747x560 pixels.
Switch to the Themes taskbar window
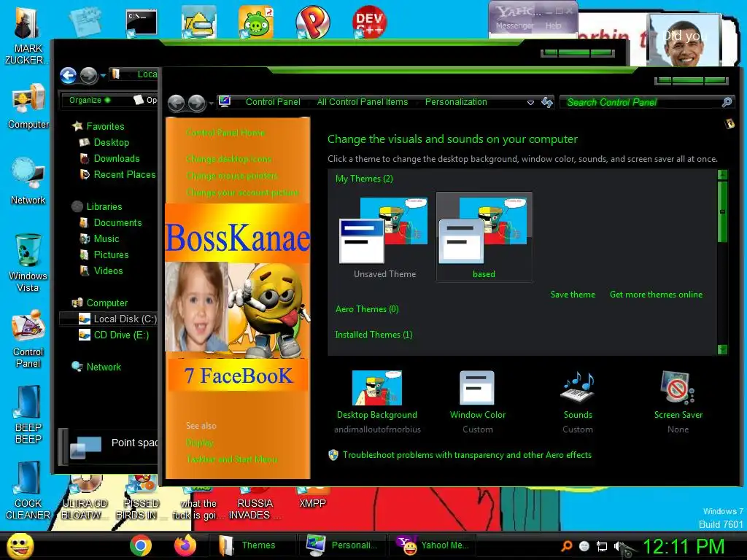[x=252, y=545]
